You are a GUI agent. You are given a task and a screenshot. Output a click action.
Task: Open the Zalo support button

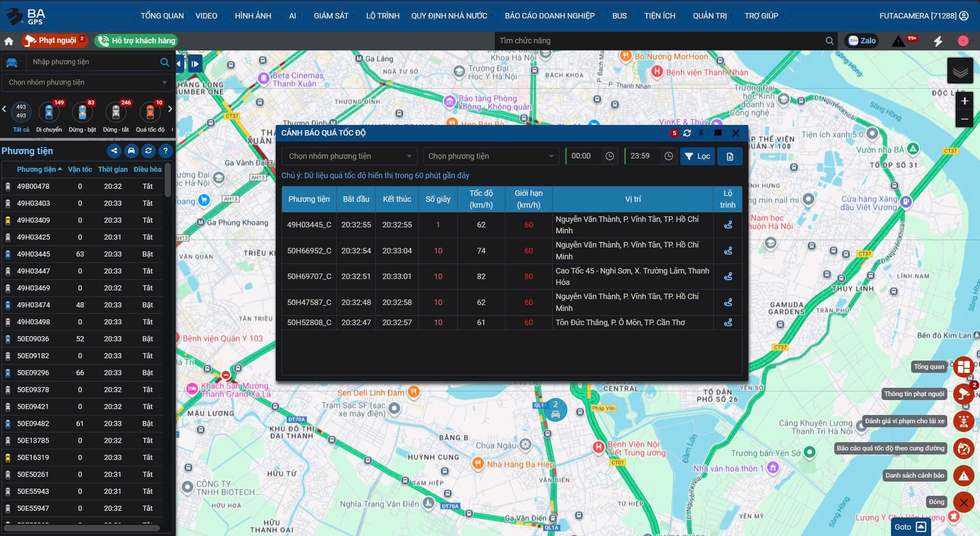(862, 41)
